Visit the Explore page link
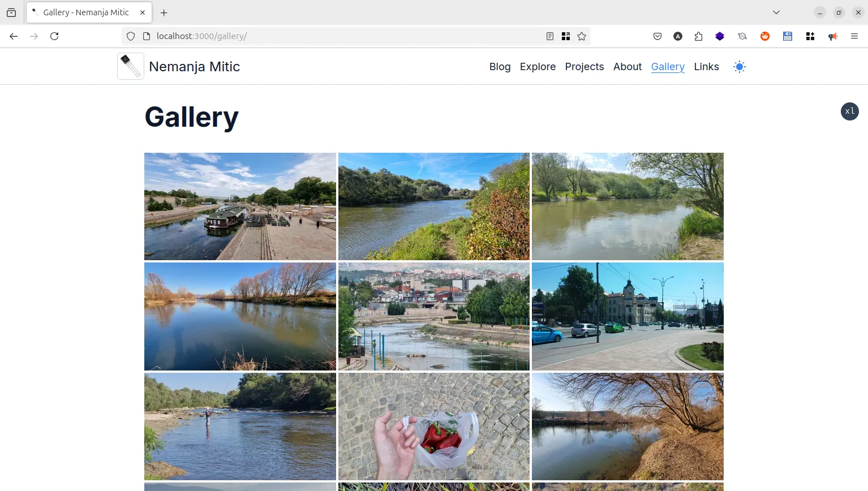Image resolution: width=868 pixels, height=491 pixels. [x=538, y=66]
